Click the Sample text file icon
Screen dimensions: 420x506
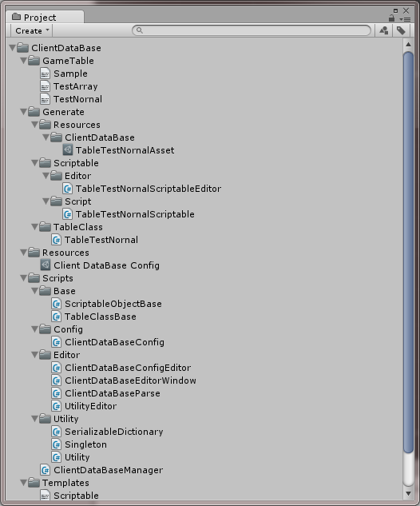[x=46, y=74]
